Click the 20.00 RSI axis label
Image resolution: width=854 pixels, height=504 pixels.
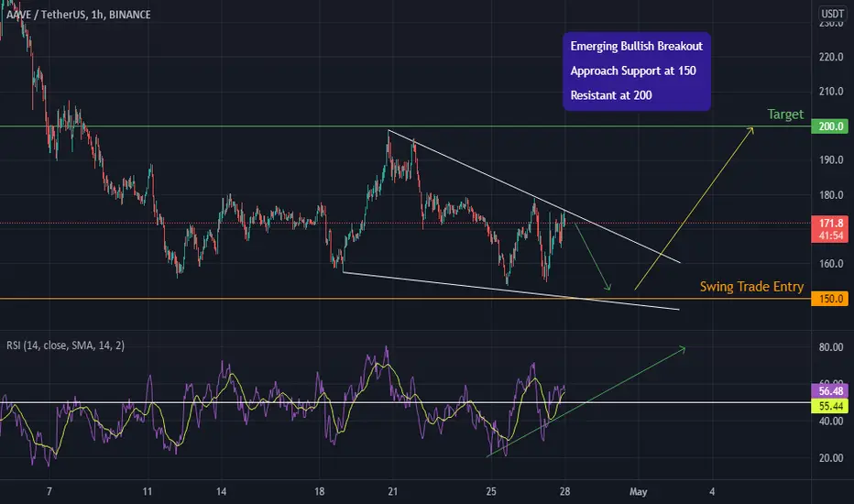[830, 458]
